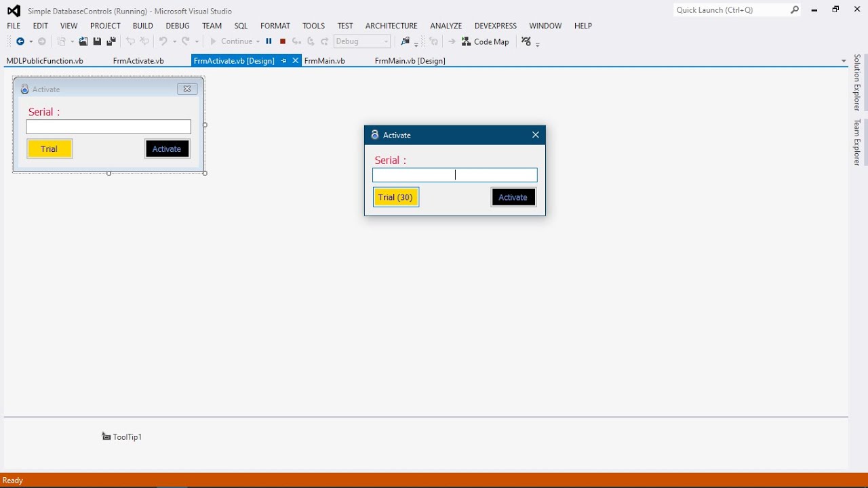This screenshot has height=488, width=868.
Task: Open the BUILD menu
Action: tap(142, 26)
